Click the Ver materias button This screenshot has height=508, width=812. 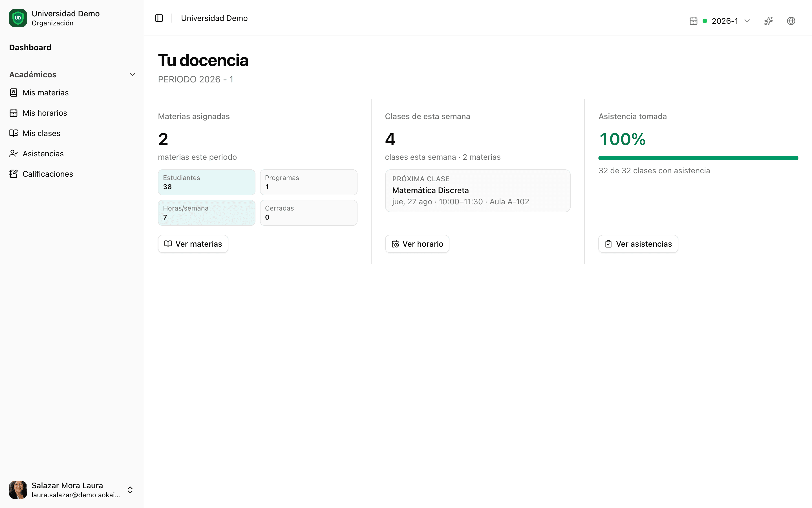193,244
